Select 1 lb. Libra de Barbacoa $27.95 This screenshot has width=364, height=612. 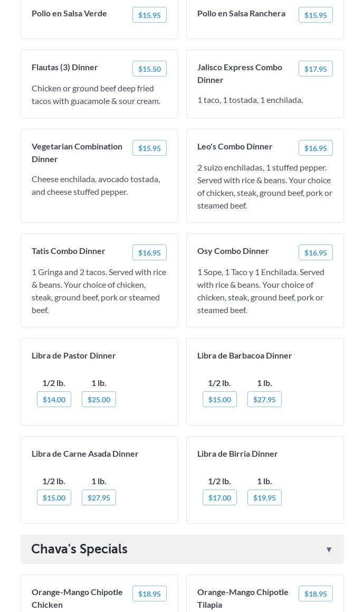[264, 400]
